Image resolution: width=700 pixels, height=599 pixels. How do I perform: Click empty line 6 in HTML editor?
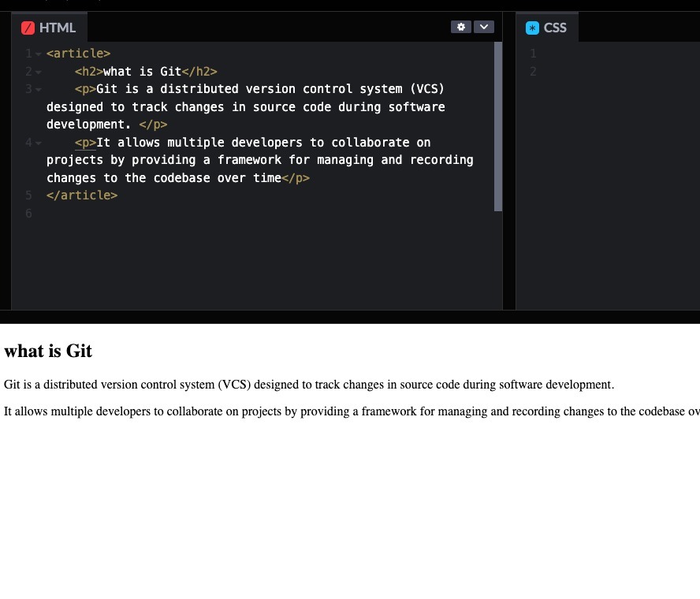tap(236, 214)
